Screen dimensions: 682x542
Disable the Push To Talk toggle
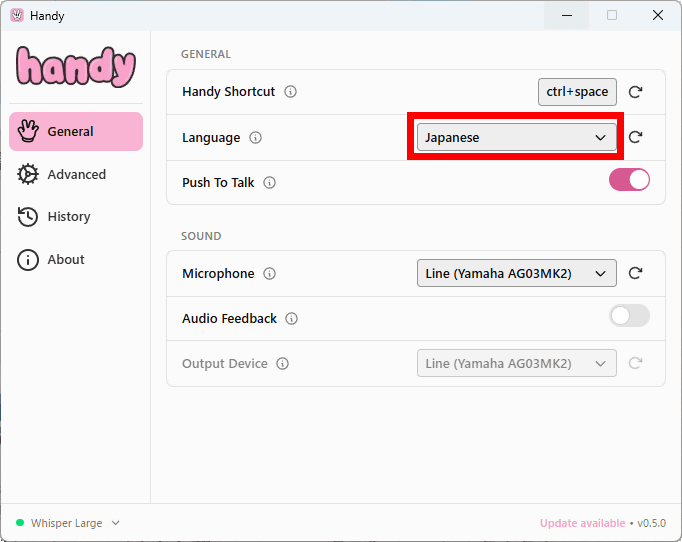point(629,180)
